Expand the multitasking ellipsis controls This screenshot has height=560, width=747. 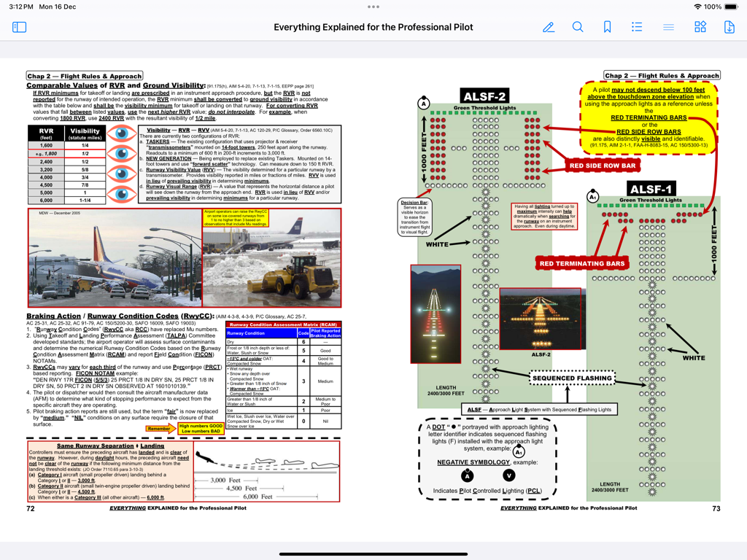(x=373, y=7)
